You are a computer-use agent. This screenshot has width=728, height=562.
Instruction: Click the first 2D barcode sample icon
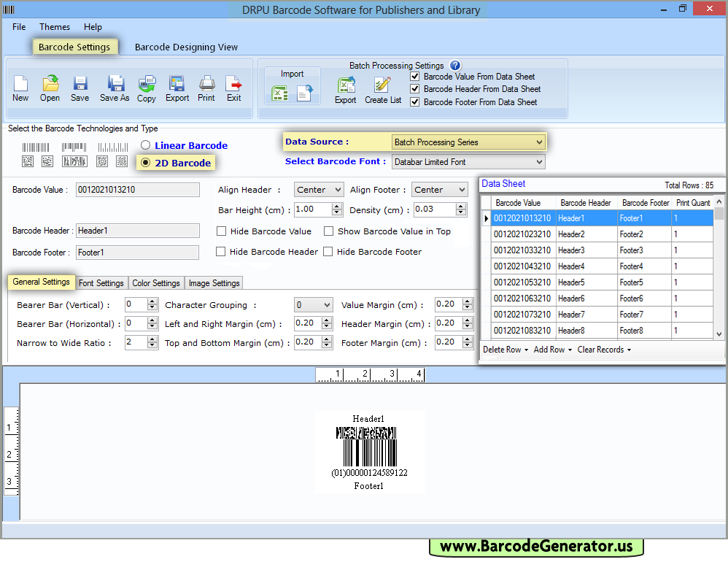point(28,161)
